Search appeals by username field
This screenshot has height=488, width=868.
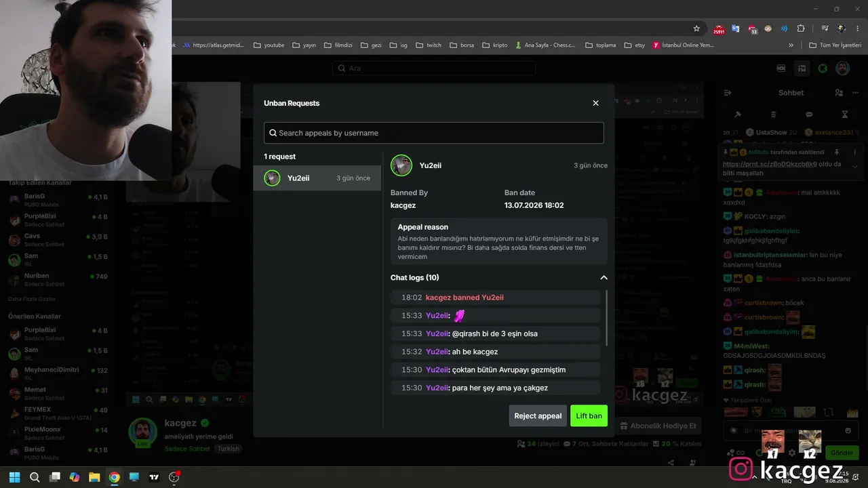(434, 133)
